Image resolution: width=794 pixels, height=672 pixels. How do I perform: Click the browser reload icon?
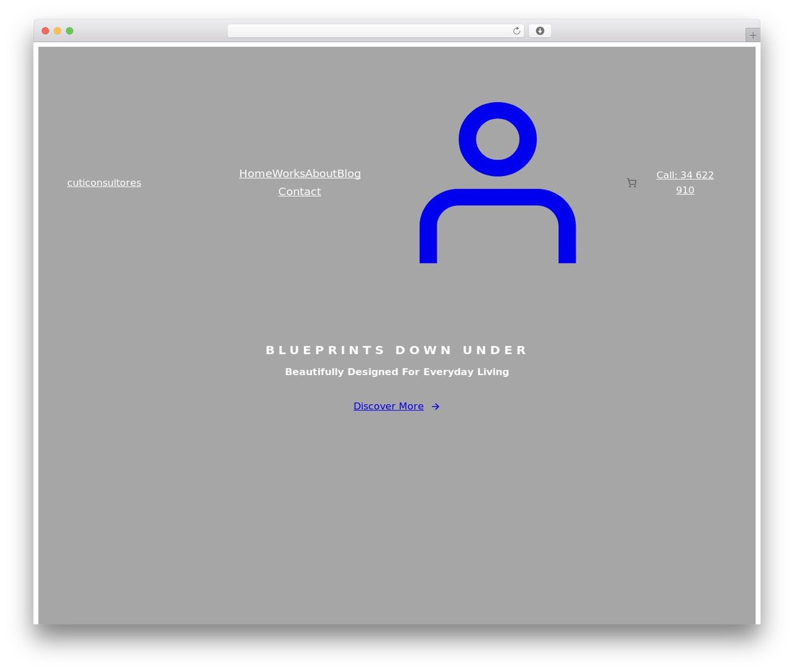pyautogui.click(x=517, y=31)
